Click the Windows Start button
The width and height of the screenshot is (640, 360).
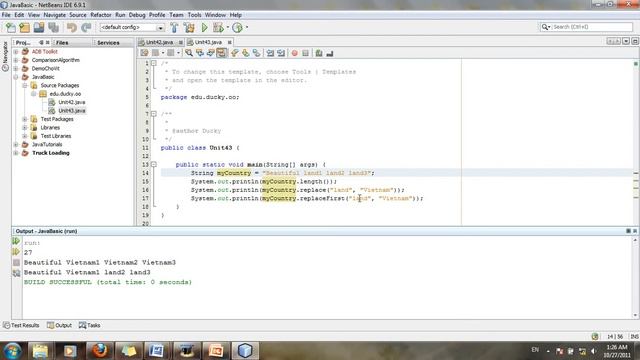tap(12, 351)
